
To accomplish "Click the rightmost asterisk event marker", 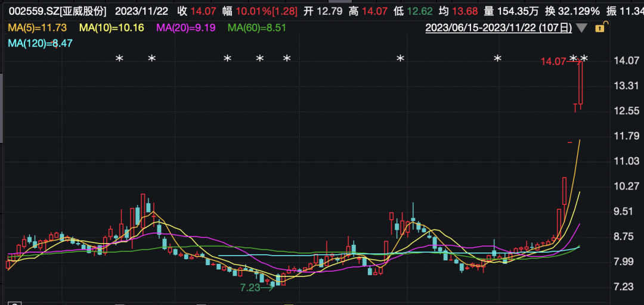I will pos(584,59).
